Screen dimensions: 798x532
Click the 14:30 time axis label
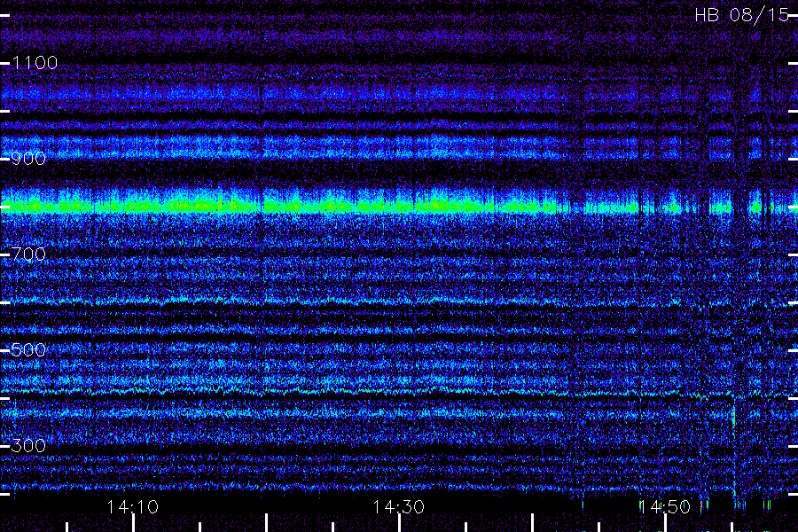point(398,507)
